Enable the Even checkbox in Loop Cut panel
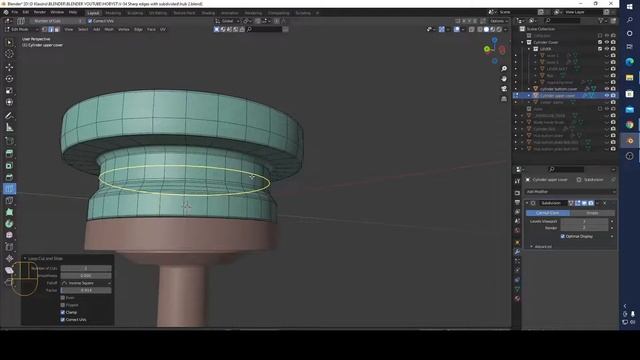 (x=63, y=298)
